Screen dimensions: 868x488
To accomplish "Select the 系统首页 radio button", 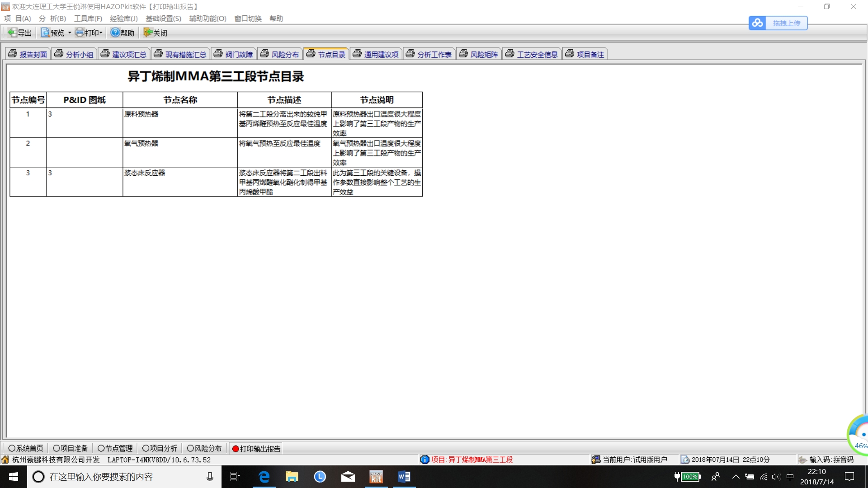I will click(x=12, y=448).
